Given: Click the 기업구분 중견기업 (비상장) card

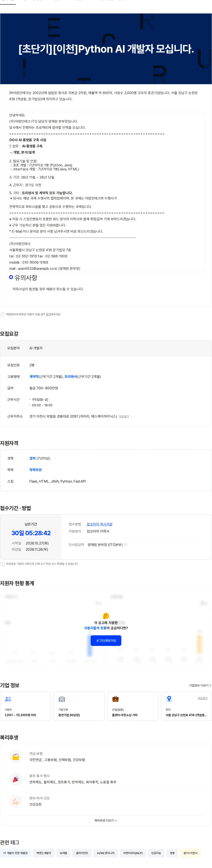Looking at the screenshot, I should coord(79,706).
